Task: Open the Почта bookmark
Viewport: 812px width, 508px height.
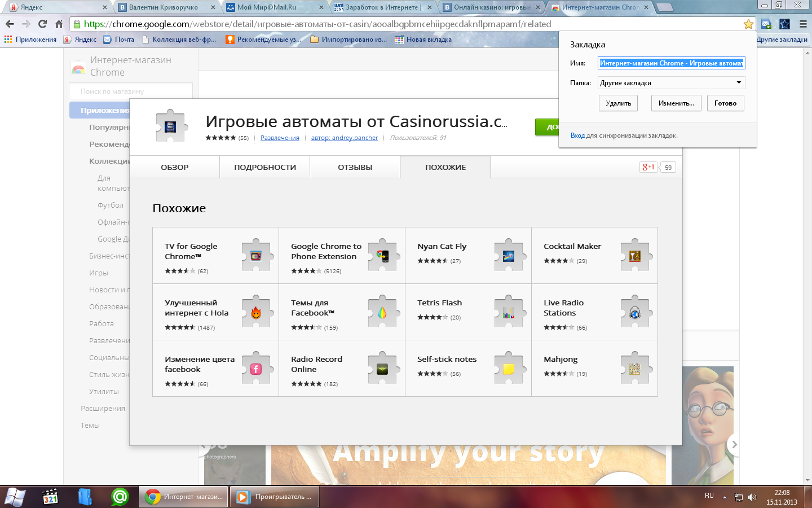Action: pos(119,40)
